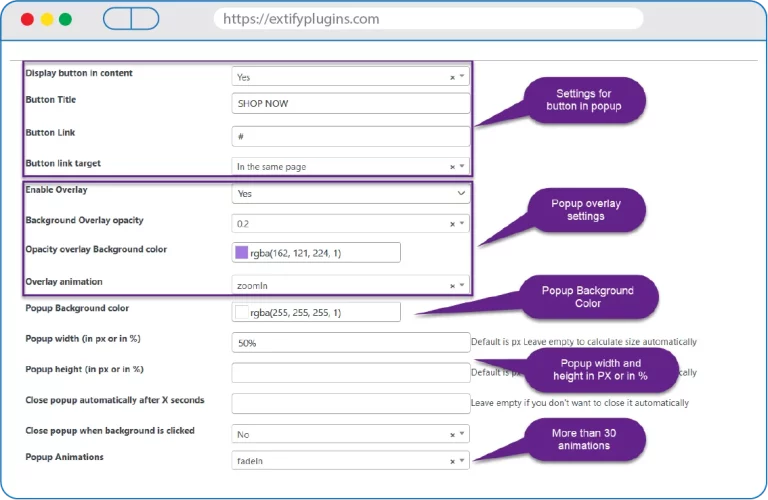The image size is (768, 500).
Task: Clear the Popup Animations fadeIn selection
Action: pos(452,461)
